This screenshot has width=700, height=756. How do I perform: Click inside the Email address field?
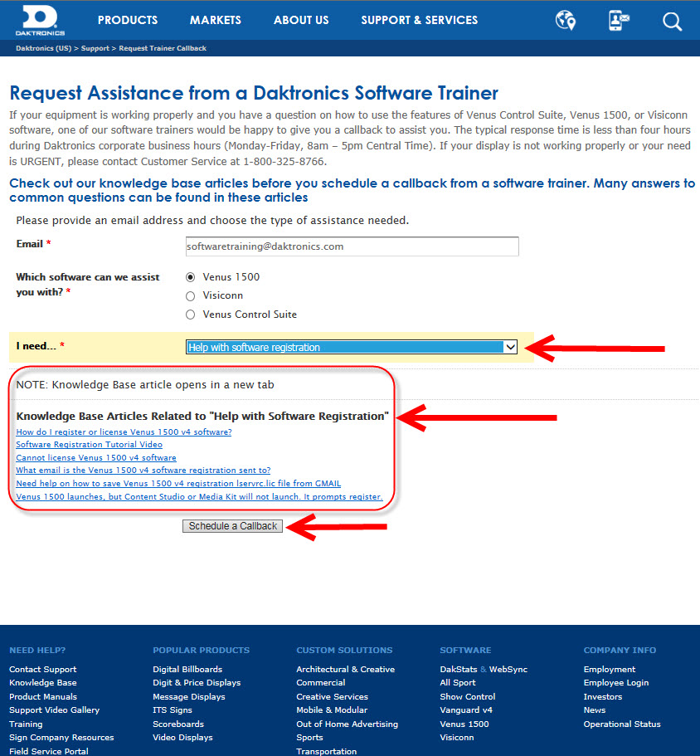[x=352, y=246]
